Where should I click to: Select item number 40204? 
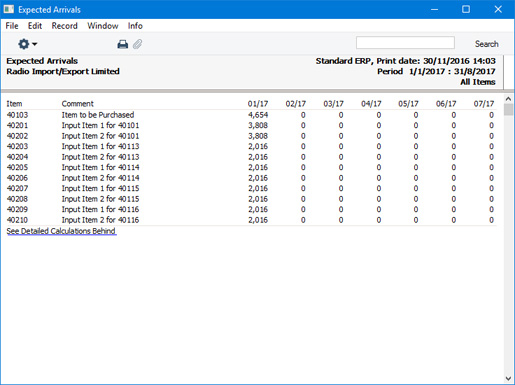click(x=17, y=157)
